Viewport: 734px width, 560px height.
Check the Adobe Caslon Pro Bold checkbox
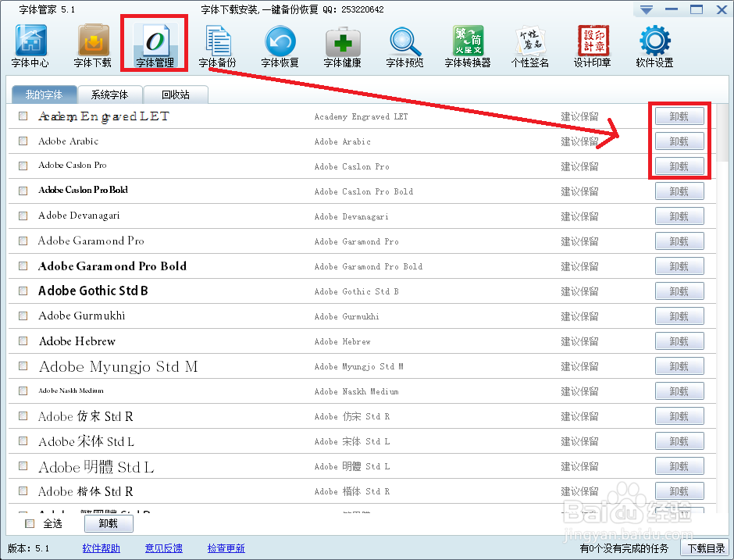pos(23,191)
